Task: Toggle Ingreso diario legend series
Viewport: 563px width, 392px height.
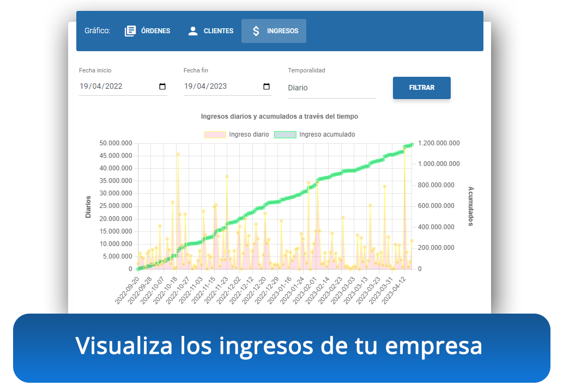Action: tap(249, 134)
